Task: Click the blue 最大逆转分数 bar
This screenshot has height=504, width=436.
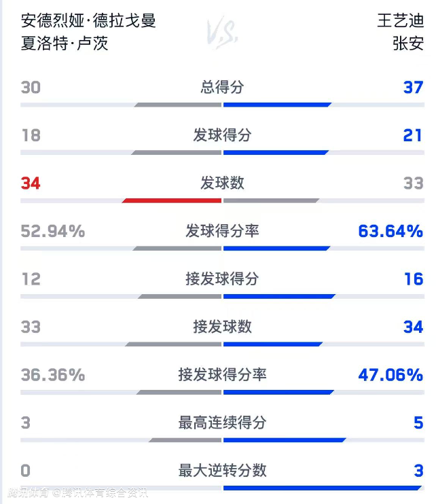Action: coord(322,488)
